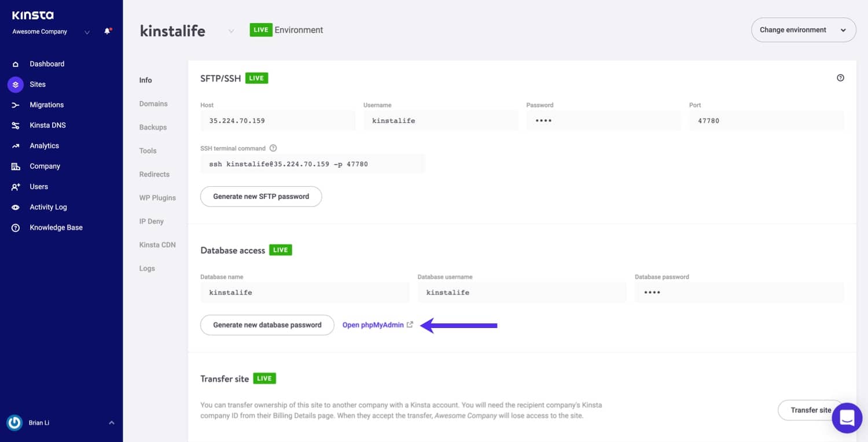The image size is (868, 442).
Task: Open the kinstalife site dropdown chevron
Action: (231, 31)
